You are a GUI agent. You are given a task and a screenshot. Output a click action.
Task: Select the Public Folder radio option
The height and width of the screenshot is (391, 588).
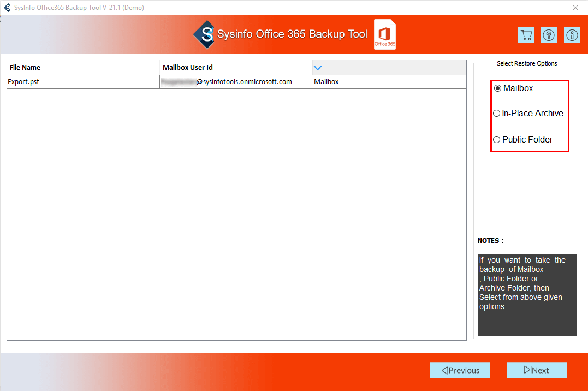522,140
